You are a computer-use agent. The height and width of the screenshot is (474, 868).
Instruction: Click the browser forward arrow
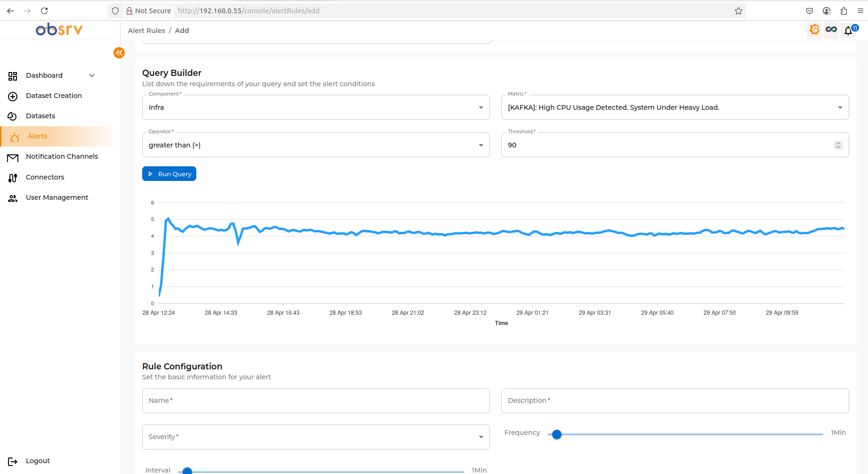(27, 11)
